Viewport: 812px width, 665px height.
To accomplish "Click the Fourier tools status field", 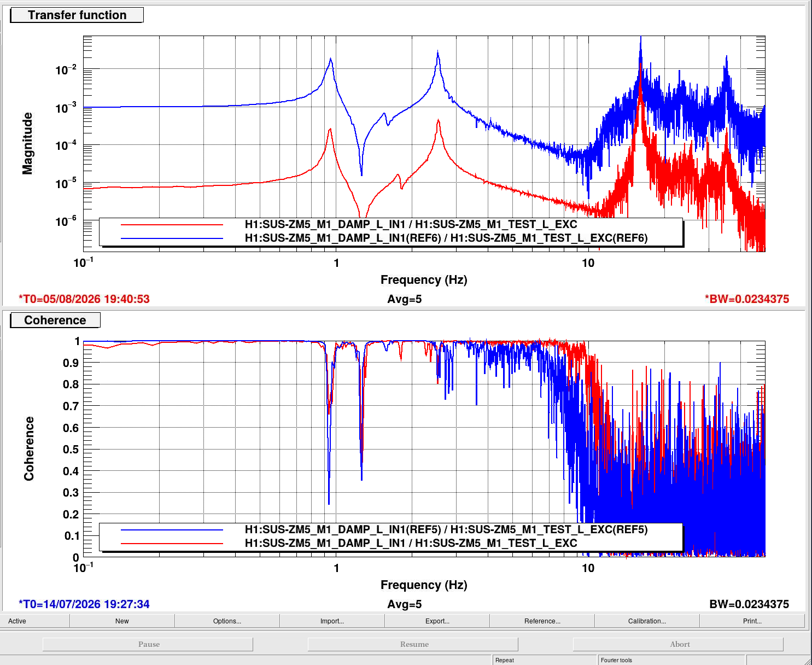I will [672, 660].
